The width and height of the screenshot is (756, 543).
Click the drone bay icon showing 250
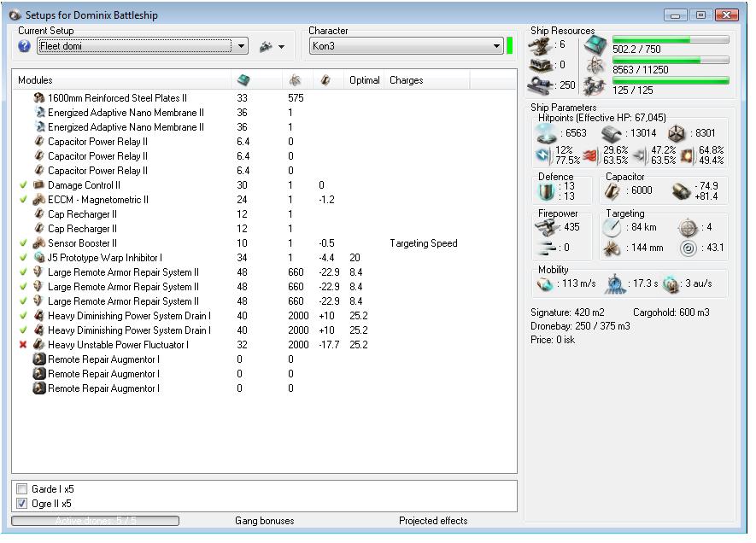[x=540, y=86]
